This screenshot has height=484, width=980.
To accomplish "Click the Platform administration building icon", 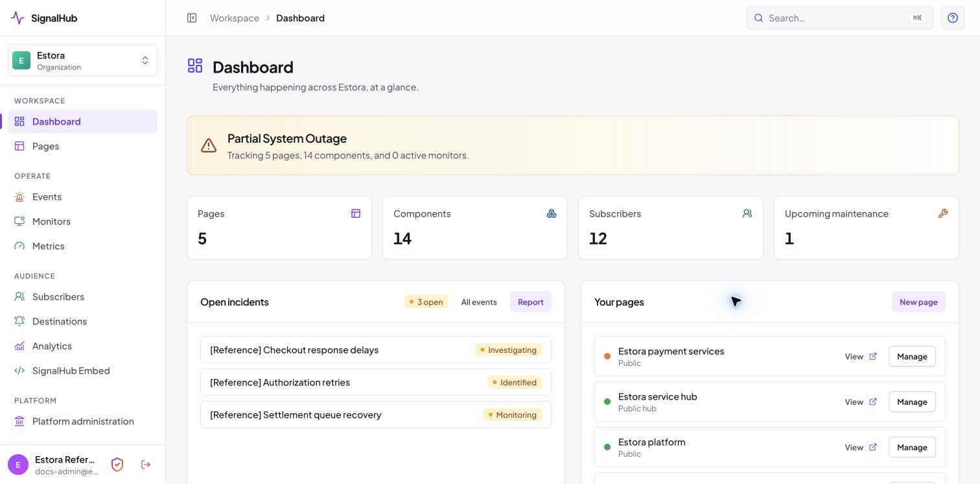I will coord(19,421).
